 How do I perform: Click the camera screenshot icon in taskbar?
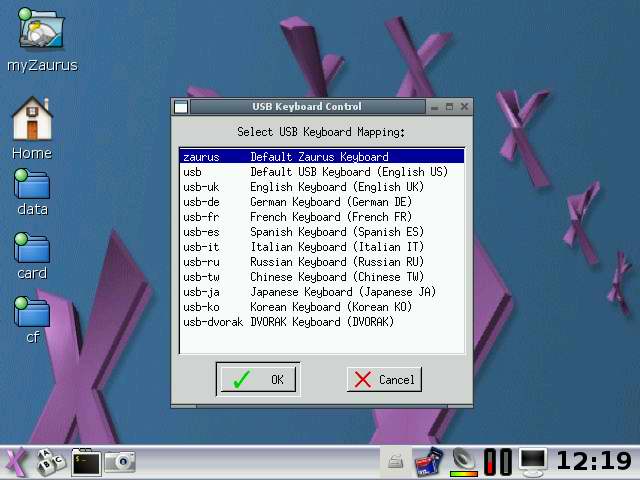click(120, 461)
